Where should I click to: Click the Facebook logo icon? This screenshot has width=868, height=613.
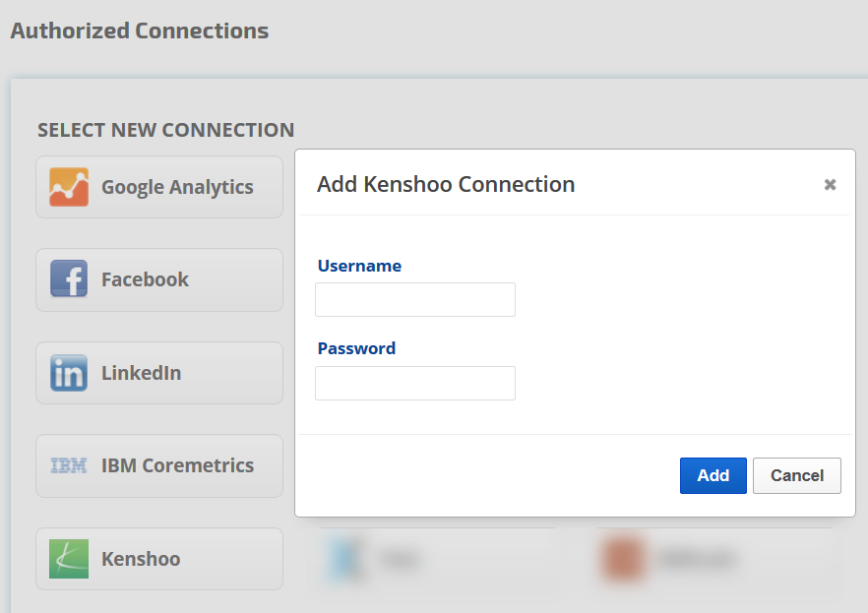69,279
